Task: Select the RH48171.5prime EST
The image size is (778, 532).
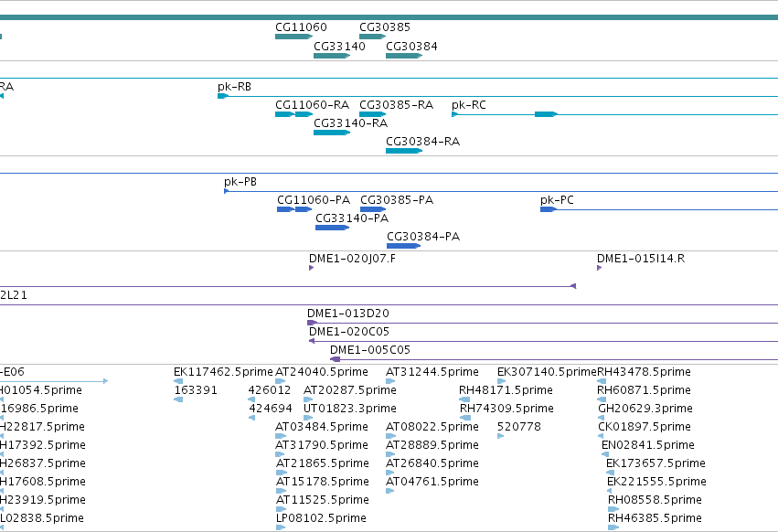Action: click(x=464, y=399)
